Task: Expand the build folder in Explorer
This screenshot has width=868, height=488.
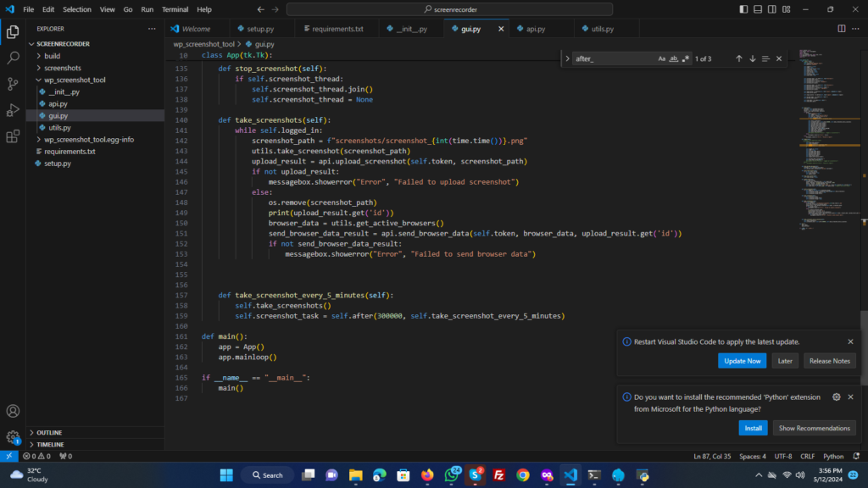Action: (x=52, y=56)
